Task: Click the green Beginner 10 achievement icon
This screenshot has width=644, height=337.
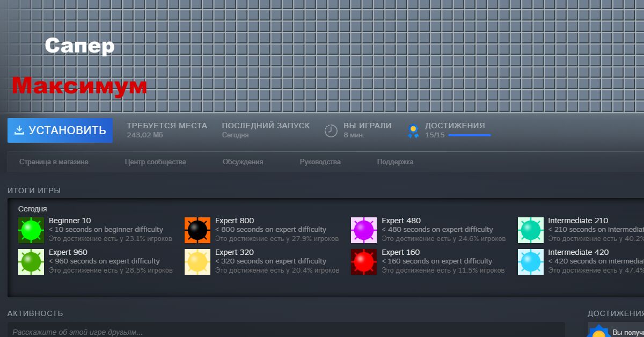Action: [x=31, y=230]
